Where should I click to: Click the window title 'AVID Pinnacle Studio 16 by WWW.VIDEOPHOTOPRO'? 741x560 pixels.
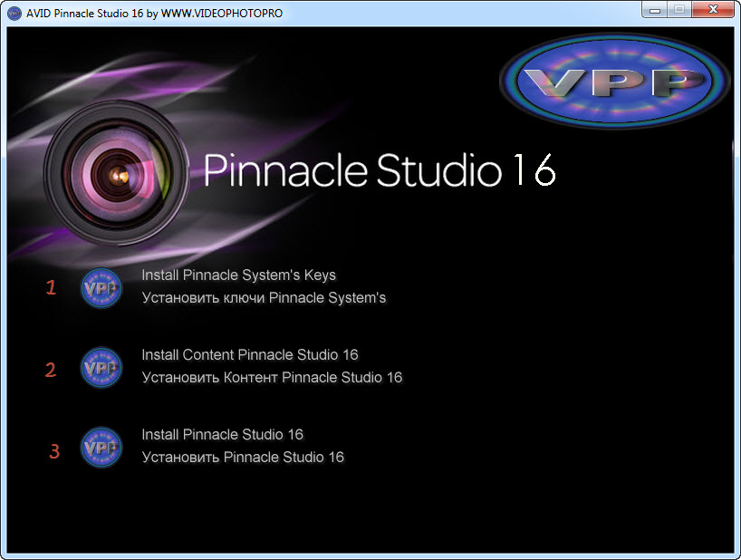[x=154, y=14]
